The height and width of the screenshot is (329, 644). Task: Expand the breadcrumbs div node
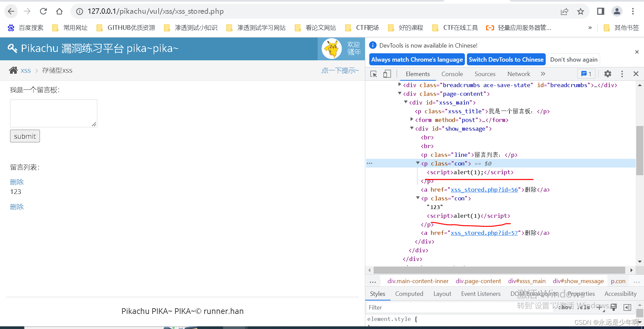[x=399, y=84]
